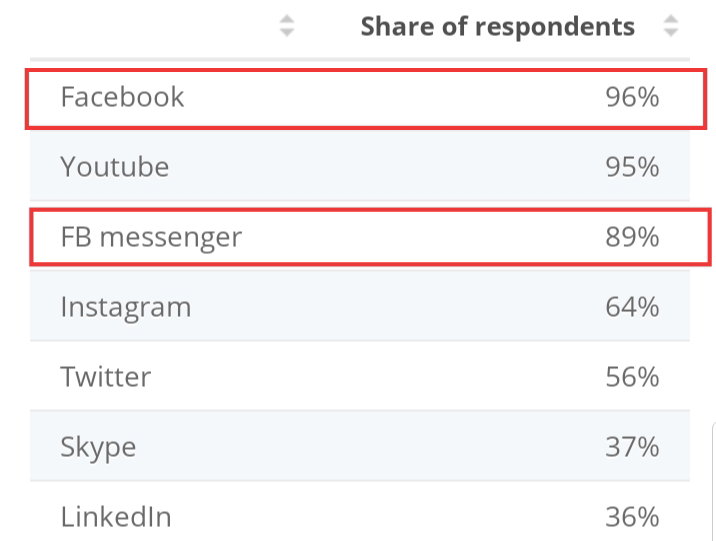Click the down arrow in Share column sorter
The height and width of the screenshot is (541, 716).
pyautogui.click(x=671, y=32)
